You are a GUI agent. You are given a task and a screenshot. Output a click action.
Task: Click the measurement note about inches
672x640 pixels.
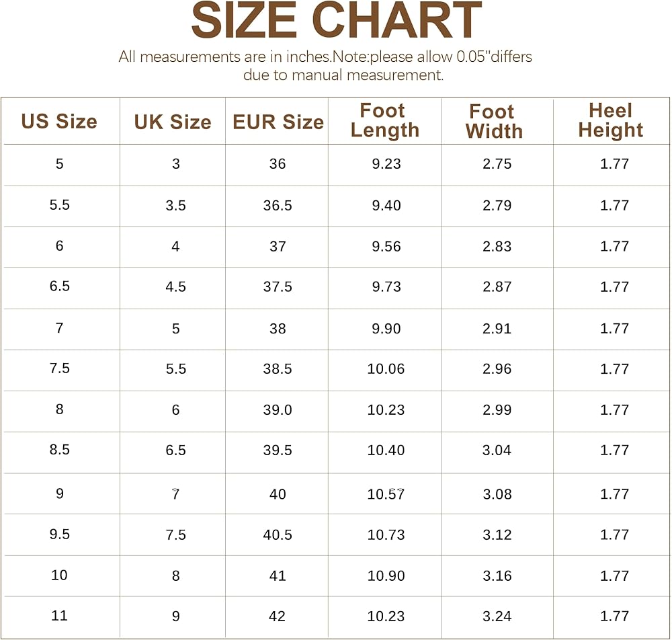(x=325, y=66)
